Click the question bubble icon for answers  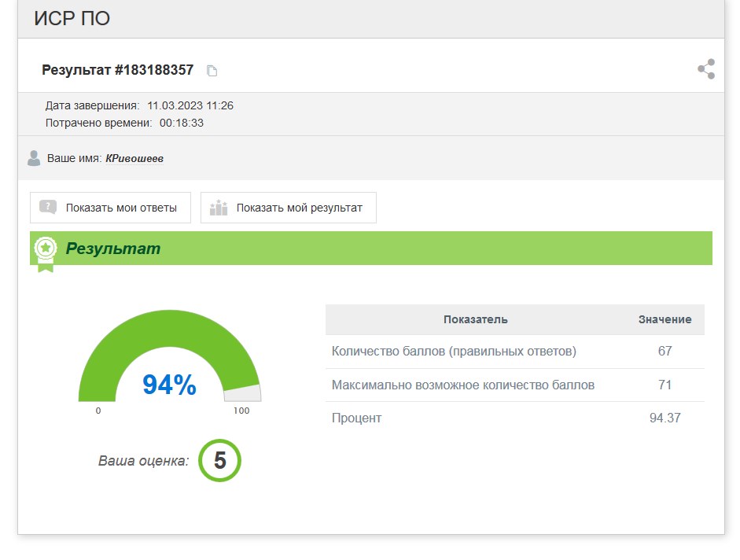pos(48,208)
